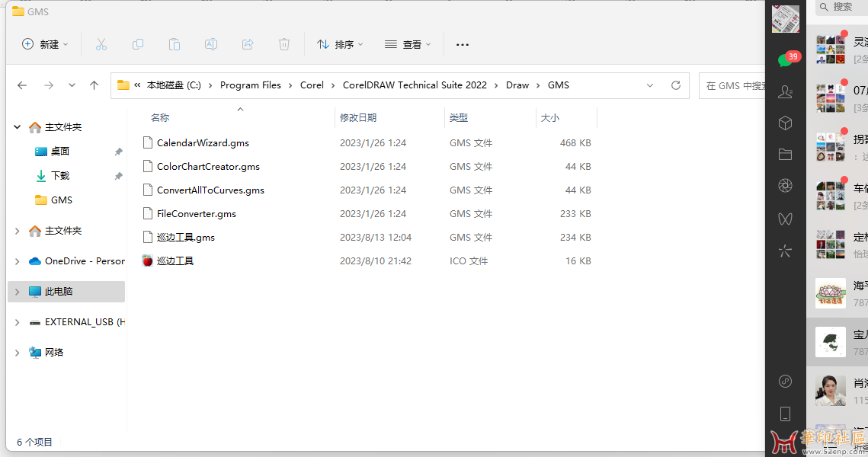The height and width of the screenshot is (457, 868).
Task: Click the WeChat 搜索 search field
Action: 841,7
